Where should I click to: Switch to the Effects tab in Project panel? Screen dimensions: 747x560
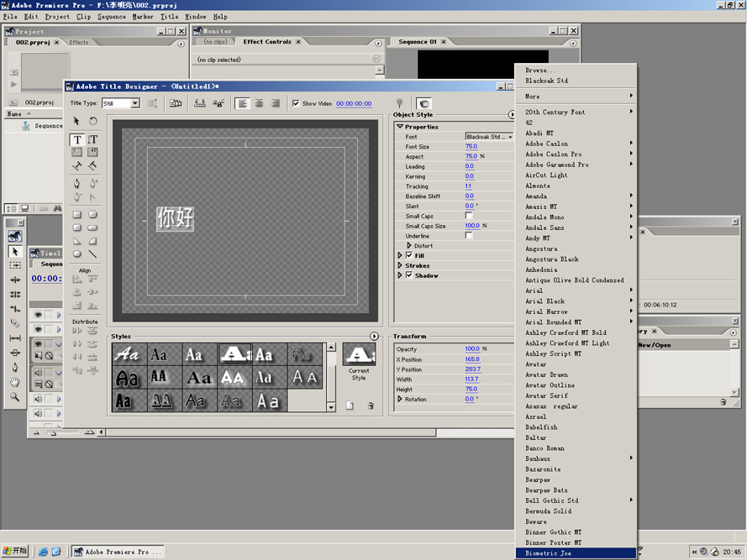pyautogui.click(x=79, y=42)
